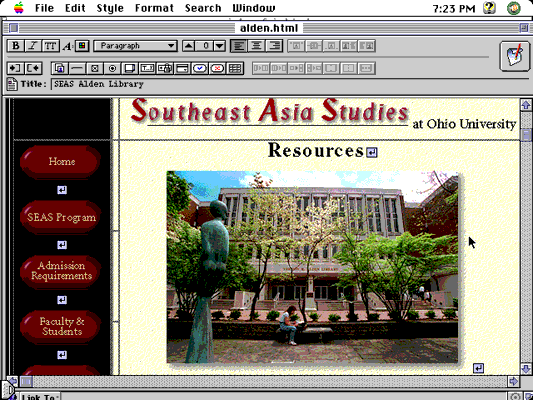Click the page icon beside Title
533x400 pixels.
[12, 84]
